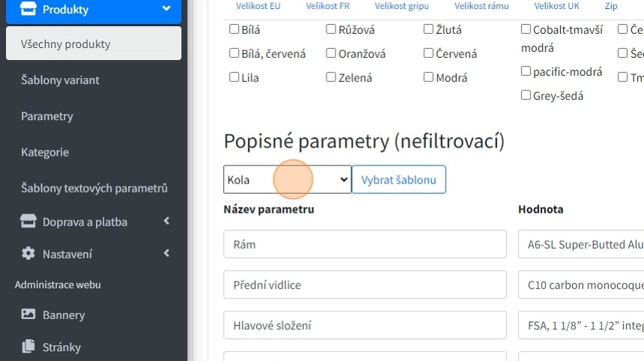644x361 pixels.
Task: Click the Doprava a platba store icon
Action: tap(28, 222)
